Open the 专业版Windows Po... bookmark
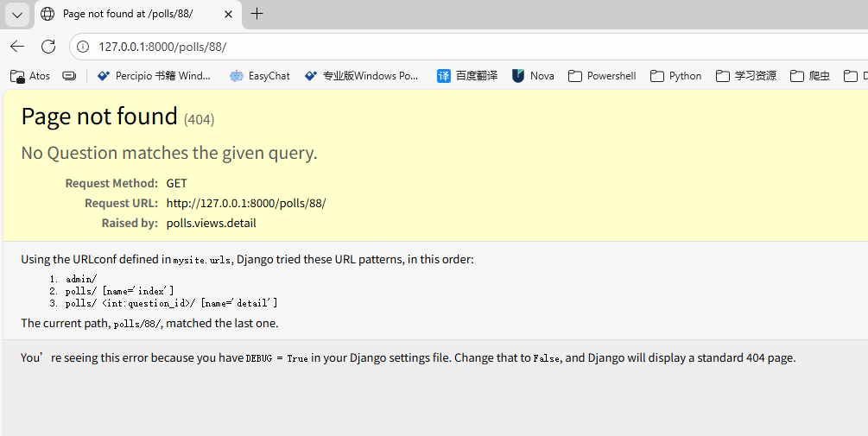868x436 pixels. pyautogui.click(x=362, y=76)
